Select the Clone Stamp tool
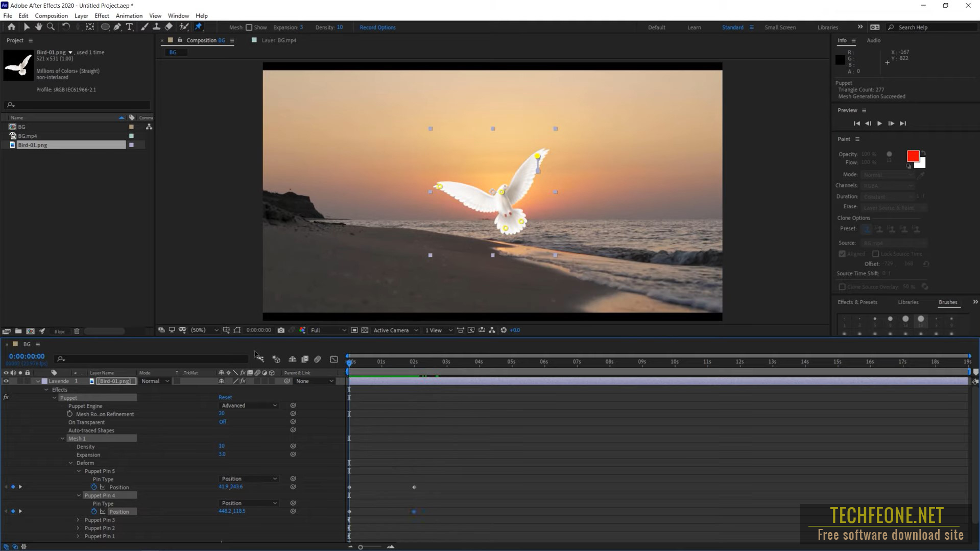Image resolution: width=980 pixels, height=551 pixels. coord(156,27)
